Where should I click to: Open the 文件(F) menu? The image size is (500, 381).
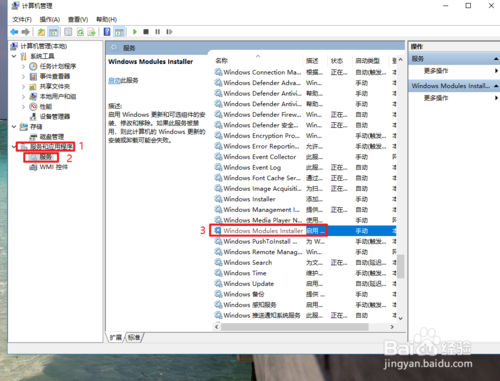(22, 19)
